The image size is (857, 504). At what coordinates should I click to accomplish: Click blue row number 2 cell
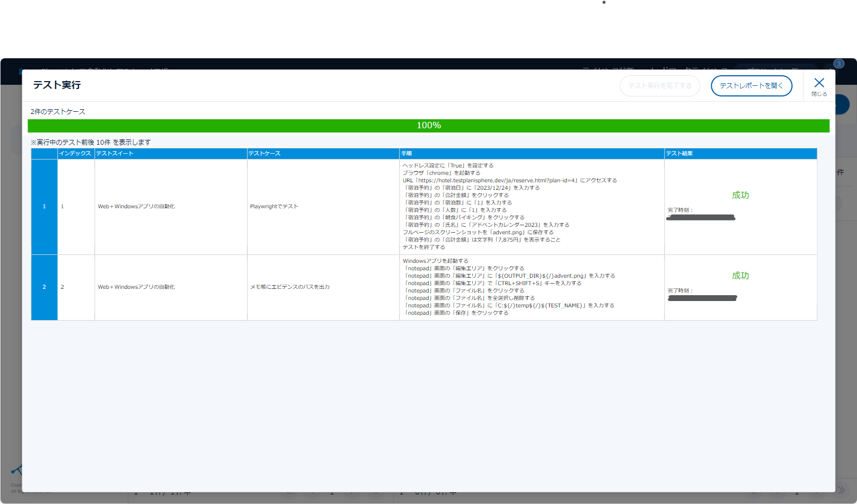44,287
